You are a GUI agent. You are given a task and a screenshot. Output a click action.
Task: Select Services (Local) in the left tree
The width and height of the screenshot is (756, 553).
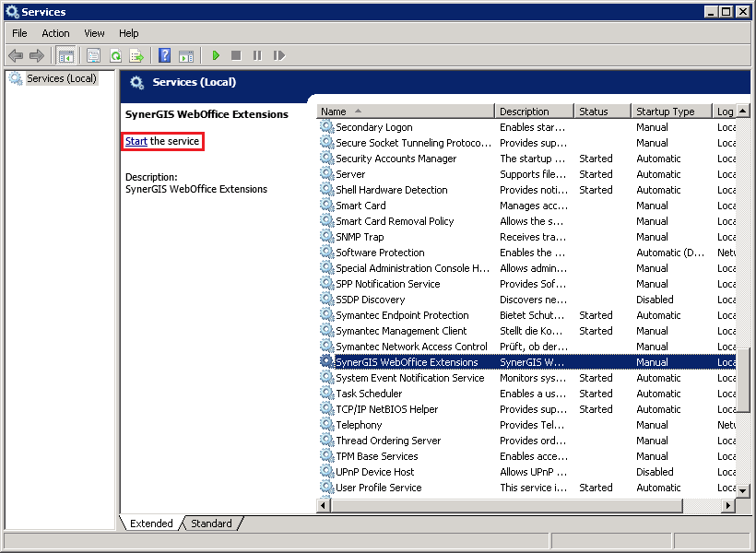click(x=60, y=78)
